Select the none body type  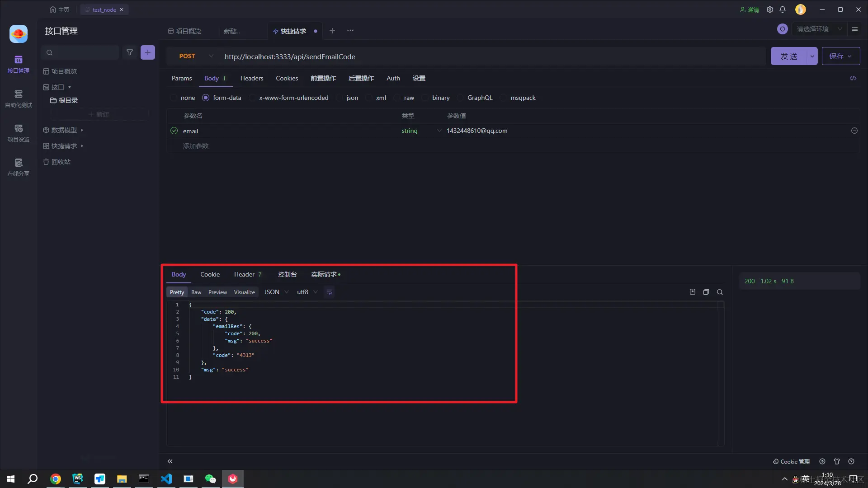point(183,98)
